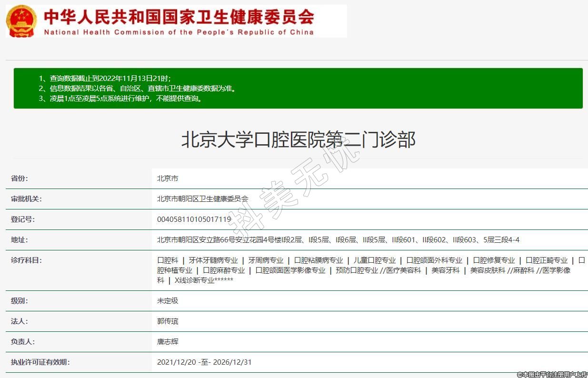Click the license validity dates 2021/12/20 -至- 2026/12/31
This screenshot has width=588, height=378.
[204, 362]
